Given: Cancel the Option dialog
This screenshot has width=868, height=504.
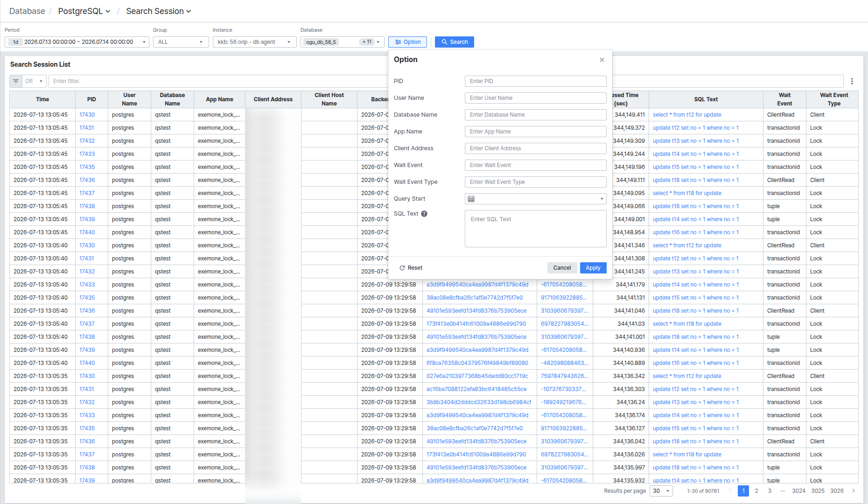Looking at the screenshot, I should tap(562, 268).
